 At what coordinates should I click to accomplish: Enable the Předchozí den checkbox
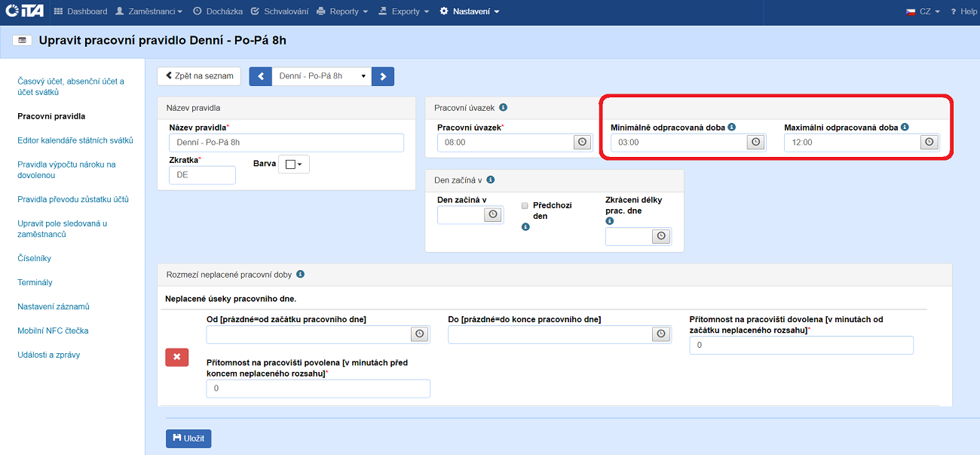525,205
